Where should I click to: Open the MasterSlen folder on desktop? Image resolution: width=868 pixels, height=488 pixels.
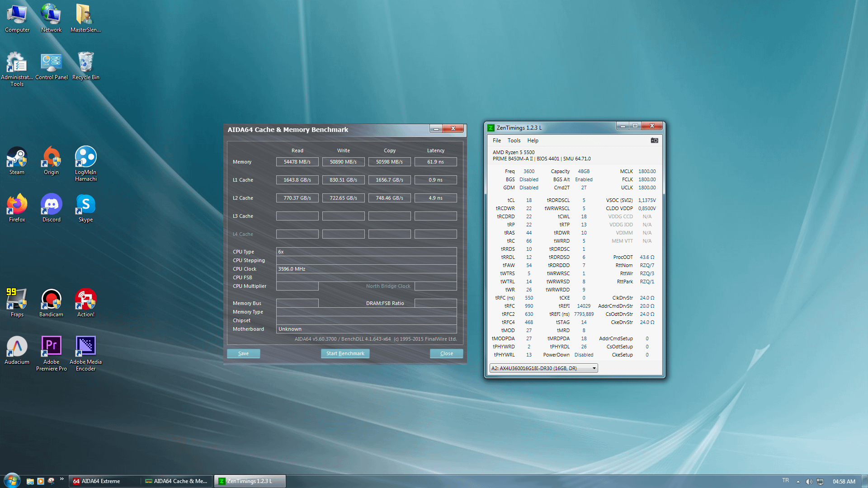coord(85,18)
